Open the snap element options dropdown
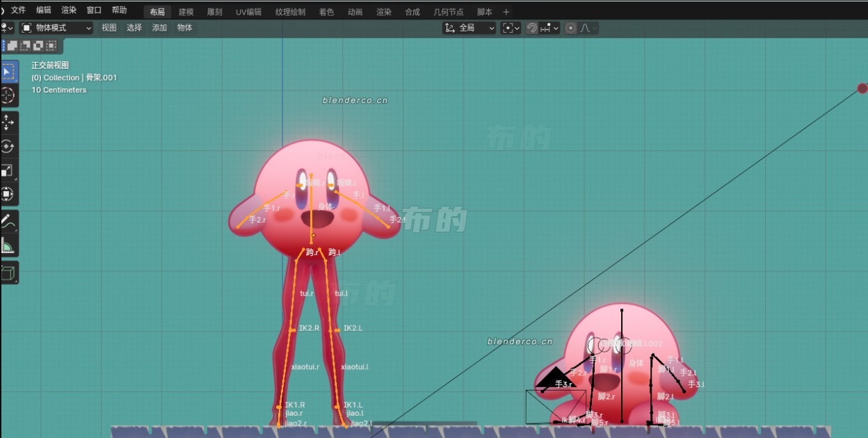Screen dimensions: 868x438 [x=549, y=28]
